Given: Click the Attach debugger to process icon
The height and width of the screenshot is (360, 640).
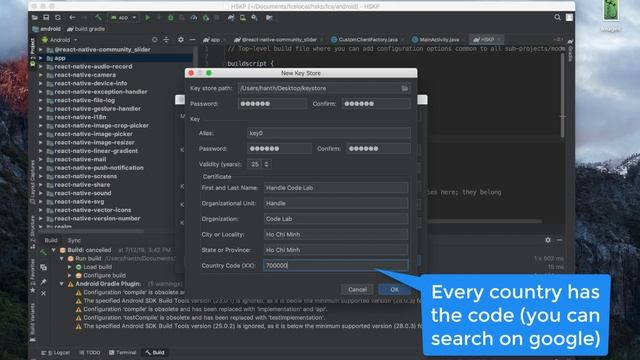Looking at the screenshot, I should tap(206, 18).
